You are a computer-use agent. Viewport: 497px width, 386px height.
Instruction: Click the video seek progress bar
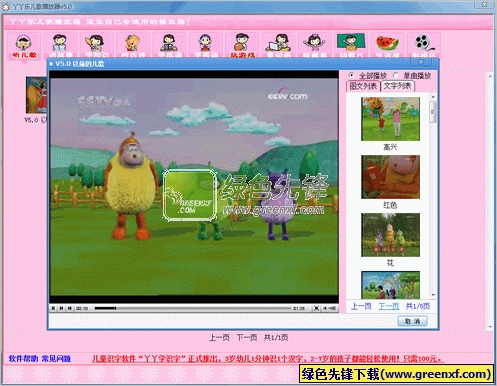[193, 308]
